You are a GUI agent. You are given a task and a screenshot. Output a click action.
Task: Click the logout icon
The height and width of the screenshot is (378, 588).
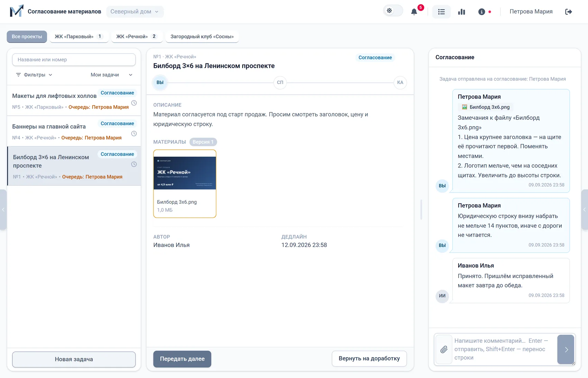568,12
